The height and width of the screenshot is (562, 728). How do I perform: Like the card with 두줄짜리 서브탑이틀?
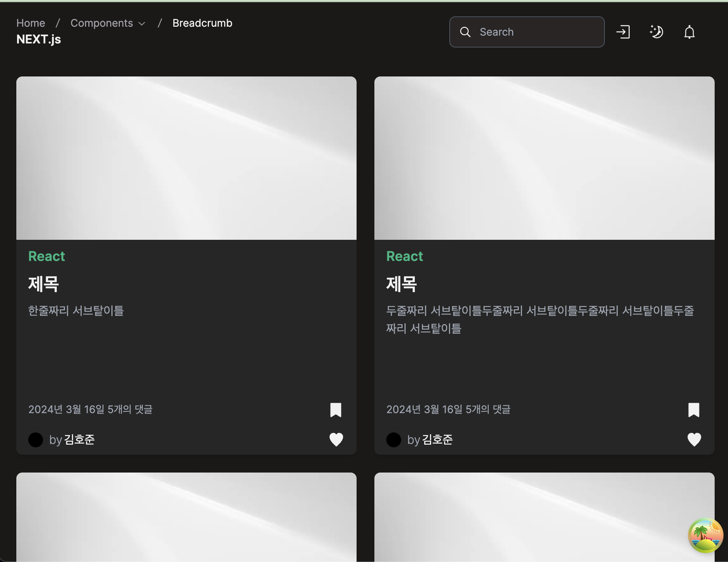coord(694,440)
